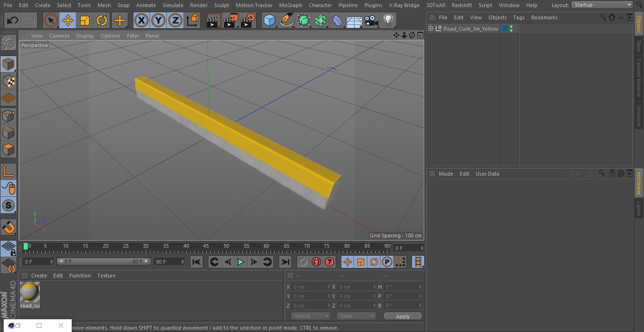This screenshot has width=644, height=332.
Task: Open the File menu
Action: point(8,5)
